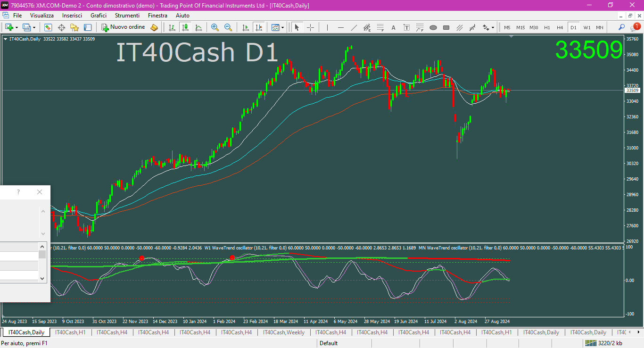Select the parallel lines channel tool
This screenshot has width=644, height=348.
coord(460,27)
